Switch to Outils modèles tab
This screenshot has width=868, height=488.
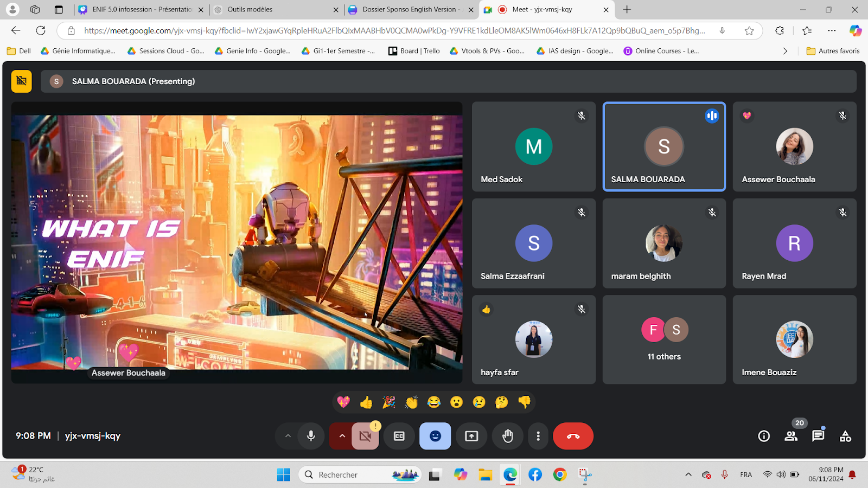tap(276, 9)
